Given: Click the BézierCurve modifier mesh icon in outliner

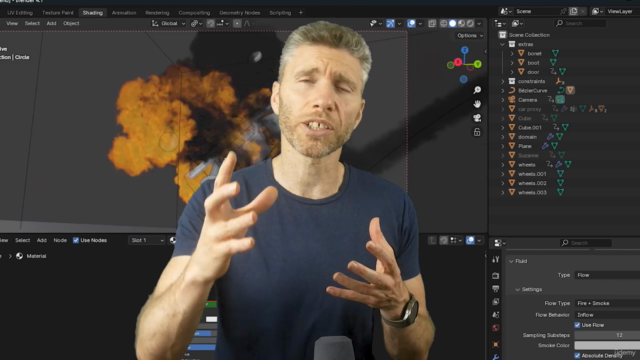Looking at the screenshot, I should pyautogui.click(x=570, y=90).
